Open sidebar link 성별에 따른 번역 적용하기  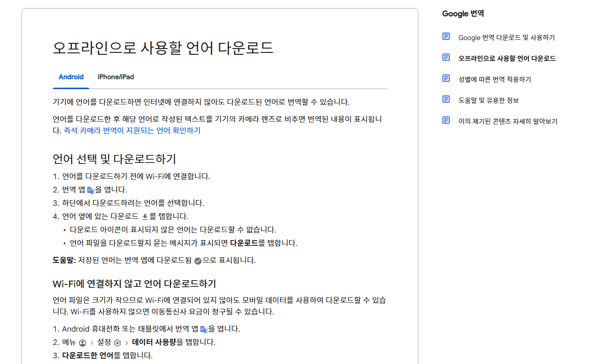point(495,80)
